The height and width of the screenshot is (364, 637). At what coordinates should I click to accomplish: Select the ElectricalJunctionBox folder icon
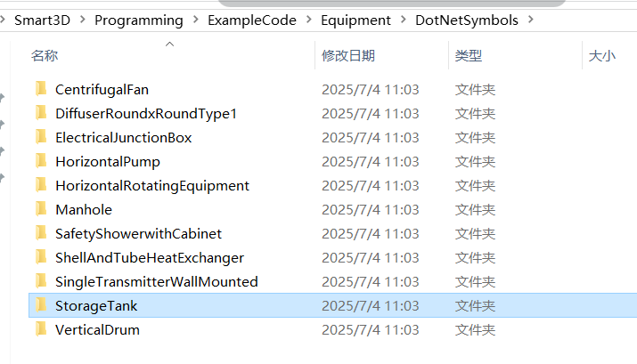(x=41, y=136)
